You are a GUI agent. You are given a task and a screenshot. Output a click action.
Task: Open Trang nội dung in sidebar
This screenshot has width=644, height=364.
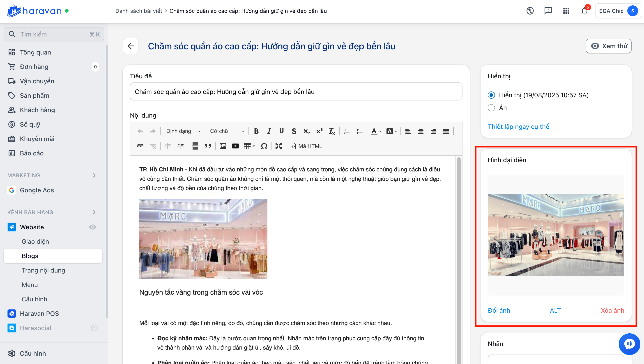[x=43, y=270]
